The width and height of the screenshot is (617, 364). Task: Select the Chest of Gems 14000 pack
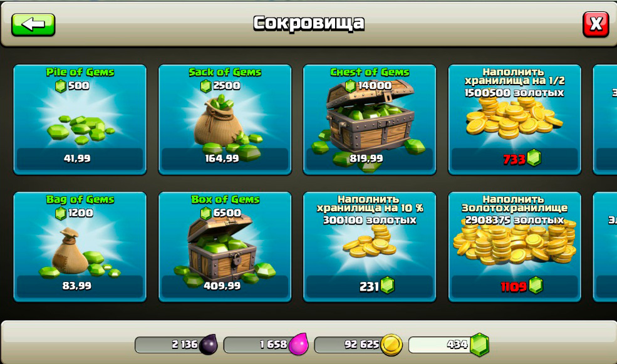click(370, 120)
